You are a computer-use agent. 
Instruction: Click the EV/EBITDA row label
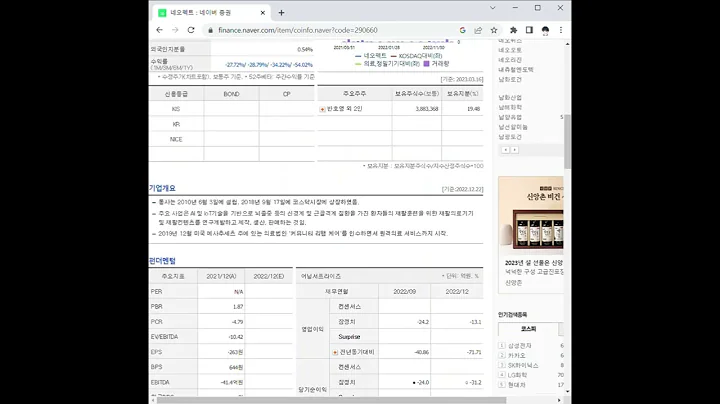[x=164, y=337]
